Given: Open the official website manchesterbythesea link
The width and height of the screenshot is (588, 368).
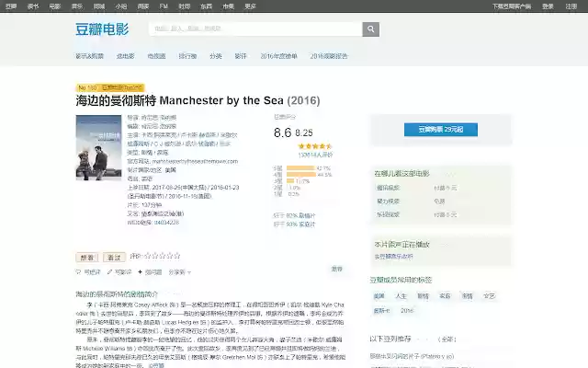Looking at the screenshot, I should click(195, 161).
